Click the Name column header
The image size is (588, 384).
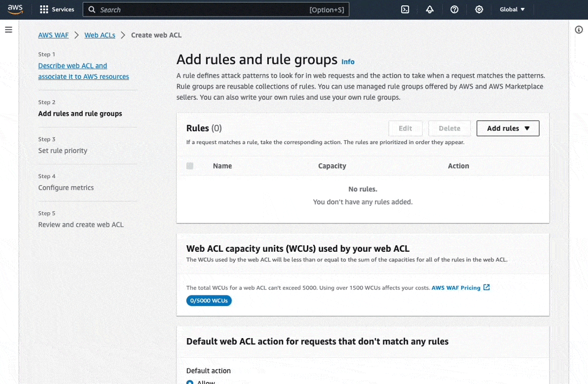[x=223, y=166]
